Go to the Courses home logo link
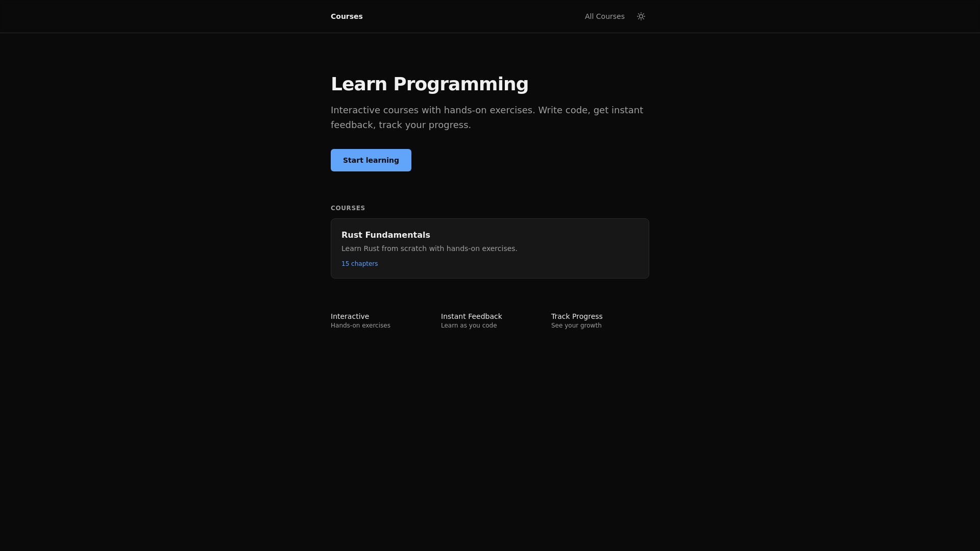980x551 pixels. (x=347, y=16)
